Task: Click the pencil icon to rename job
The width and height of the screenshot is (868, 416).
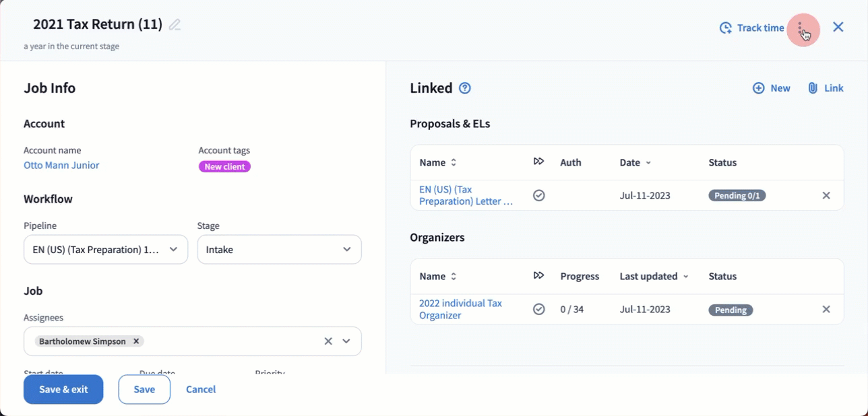Action: point(175,25)
